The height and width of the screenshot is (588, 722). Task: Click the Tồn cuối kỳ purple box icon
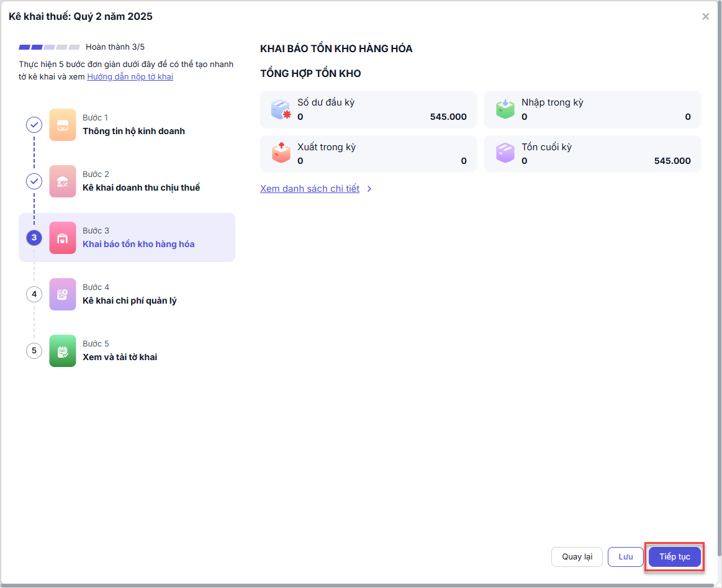pos(505,153)
